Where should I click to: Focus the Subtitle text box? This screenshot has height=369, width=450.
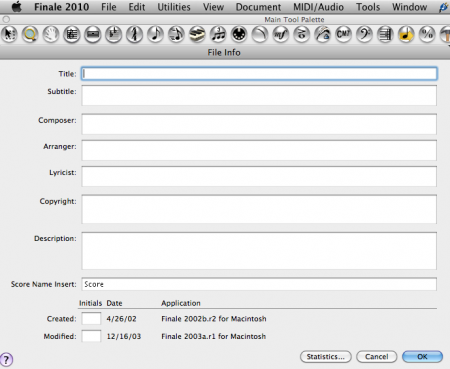click(259, 95)
